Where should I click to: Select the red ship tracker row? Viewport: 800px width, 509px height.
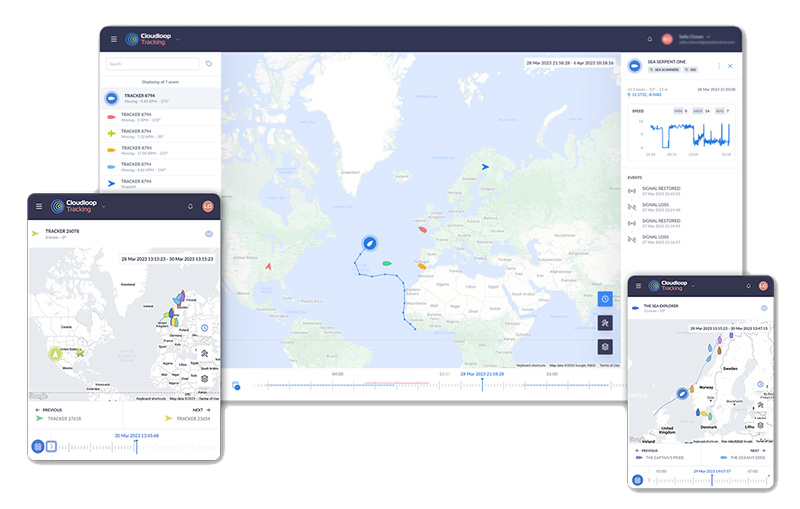(161, 117)
